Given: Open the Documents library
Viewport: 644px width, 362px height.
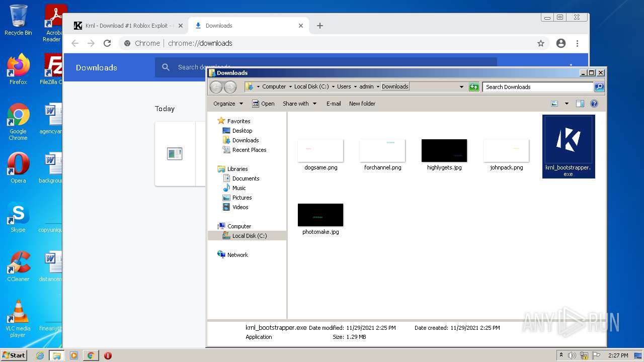Looking at the screenshot, I should [246, 178].
